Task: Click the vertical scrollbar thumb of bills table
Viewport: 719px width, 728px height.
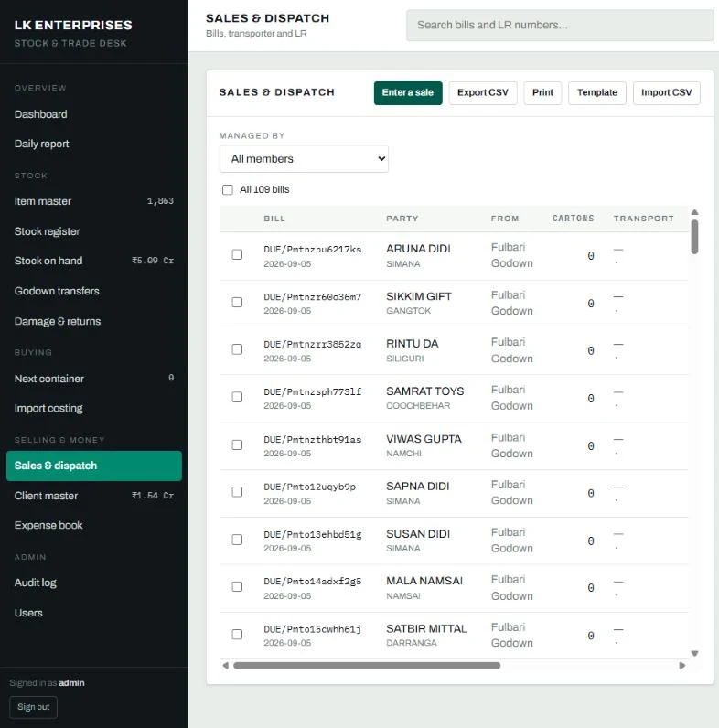Action: pyautogui.click(x=694, y=237)
